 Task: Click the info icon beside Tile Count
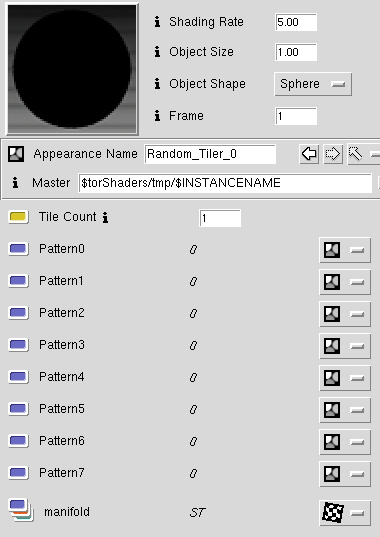click(x=105, y=217)
